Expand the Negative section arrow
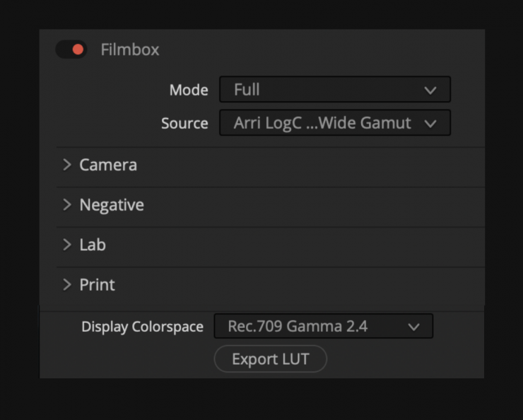 (67, 205)
